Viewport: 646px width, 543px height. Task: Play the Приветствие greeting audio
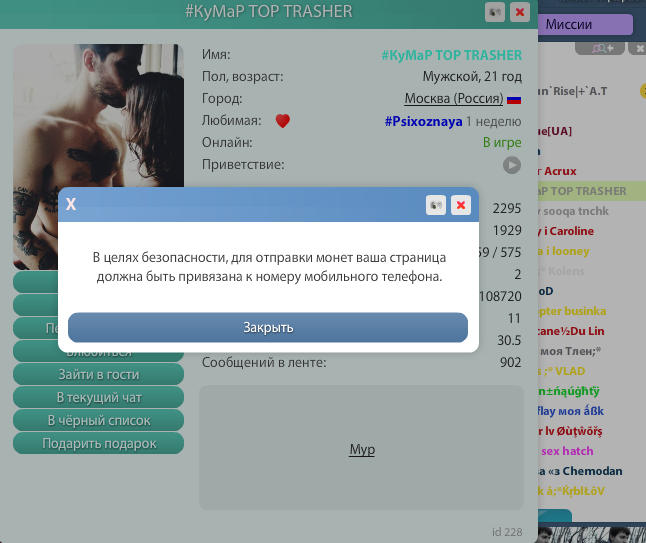pos(512,165)
